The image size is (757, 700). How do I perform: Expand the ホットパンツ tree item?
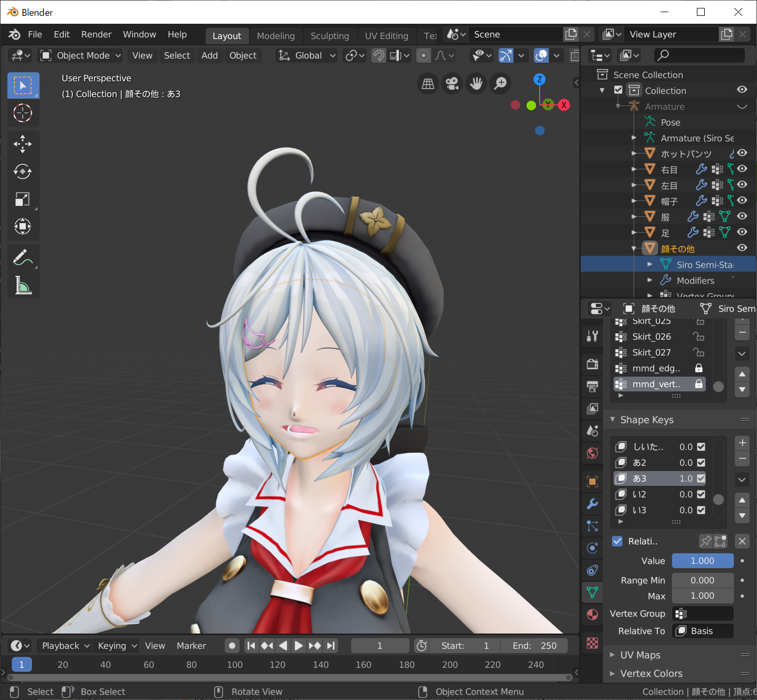634,154
